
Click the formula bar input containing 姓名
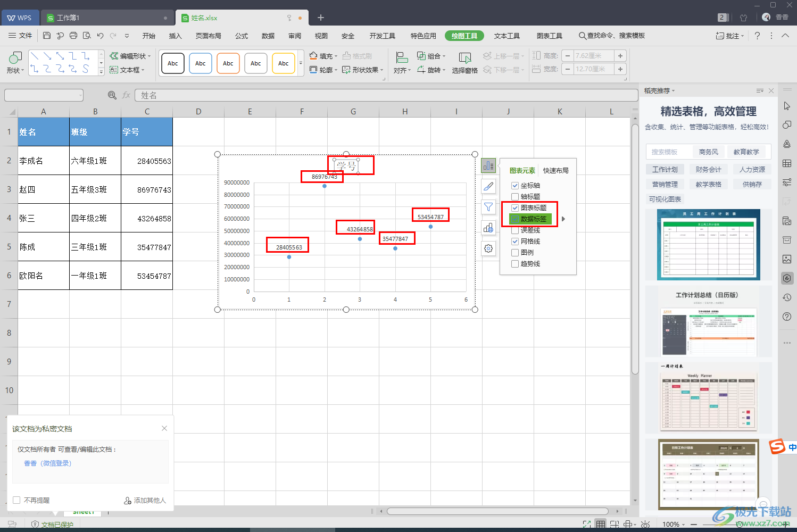coord(386,95)
